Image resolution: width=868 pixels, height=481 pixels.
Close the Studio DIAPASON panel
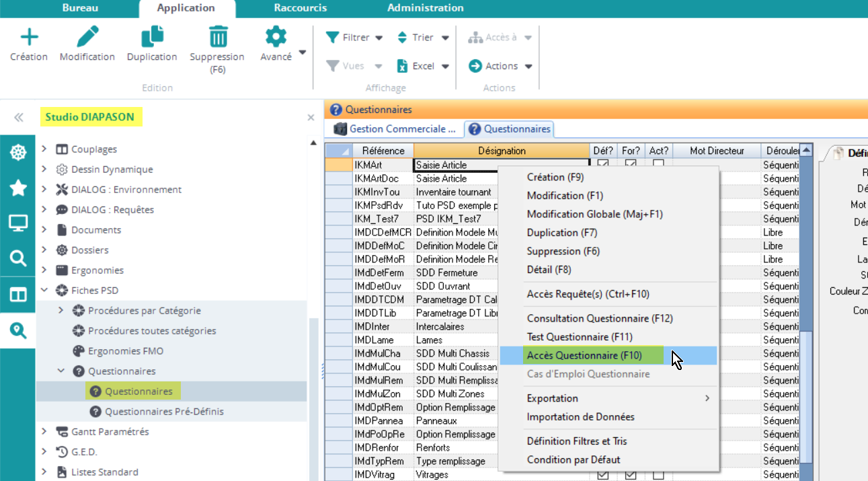311,118
